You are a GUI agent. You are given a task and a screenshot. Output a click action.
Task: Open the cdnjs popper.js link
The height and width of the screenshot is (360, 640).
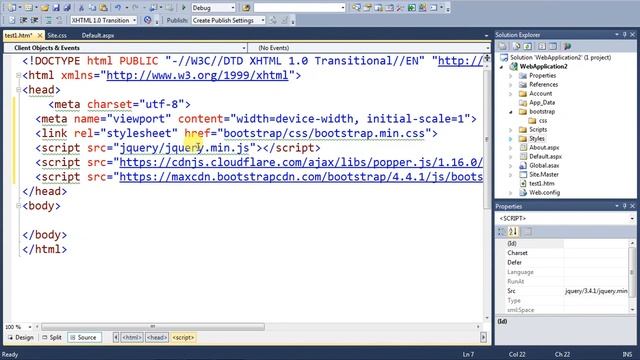[301, 162]
